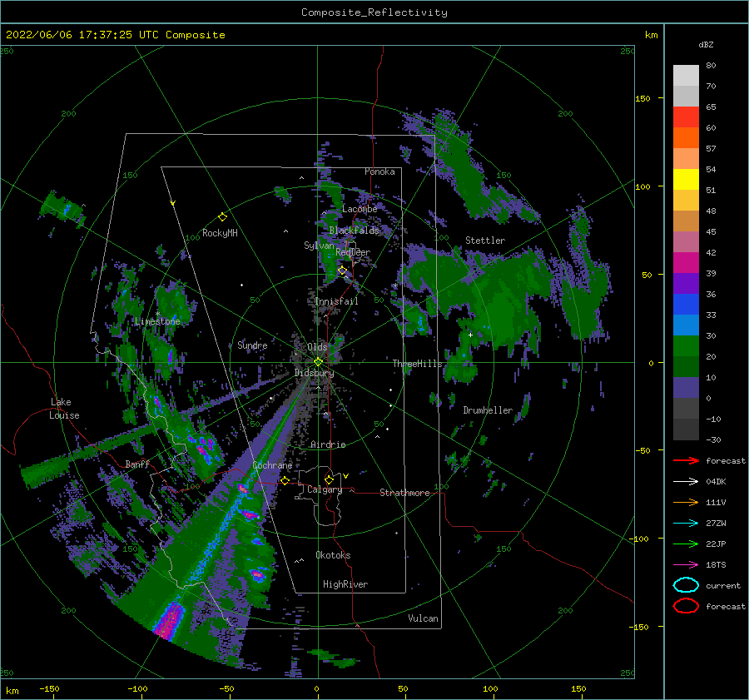749x700 pixels.
Task: Click the Okotoks label
Action: click(x=333, y=555)
